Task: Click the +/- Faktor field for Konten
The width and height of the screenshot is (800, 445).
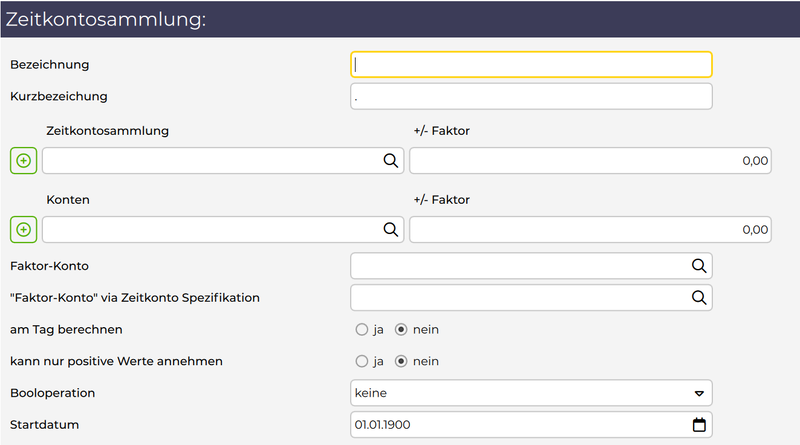Action: pyautogui.click(x=590, y=229)
